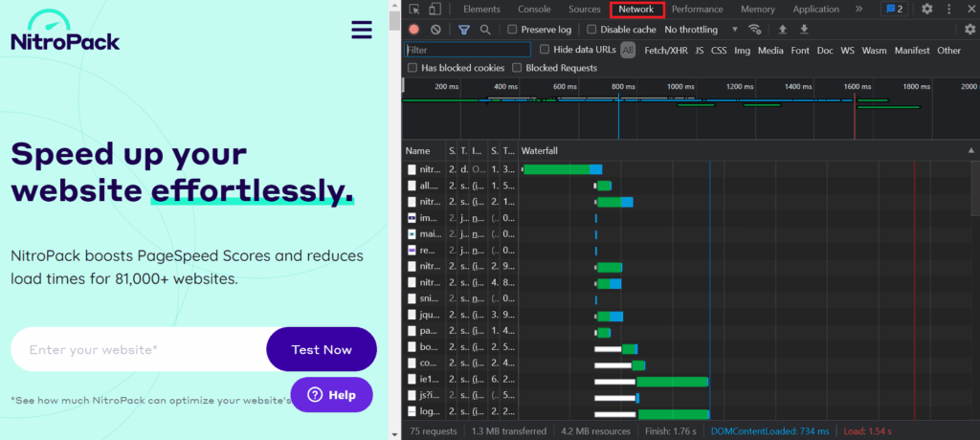This screenshot has width=980, height=440.
Task: Open the NitroPack hamburger menu
Action: [362, 30]
